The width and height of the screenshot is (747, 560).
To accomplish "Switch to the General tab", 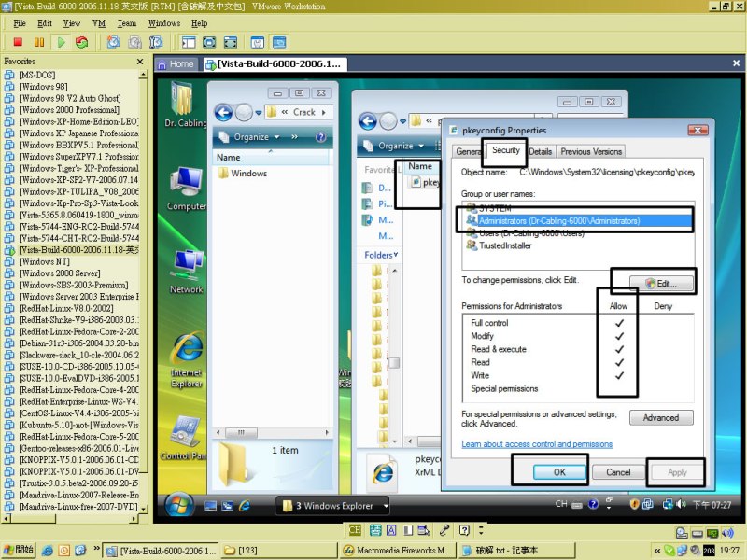I will [468, 151].
